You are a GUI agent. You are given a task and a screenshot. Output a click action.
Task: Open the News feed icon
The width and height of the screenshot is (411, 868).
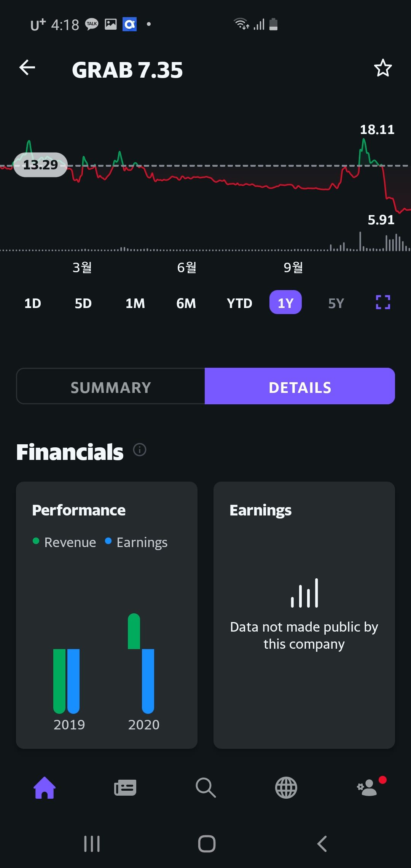click(125, 788)
